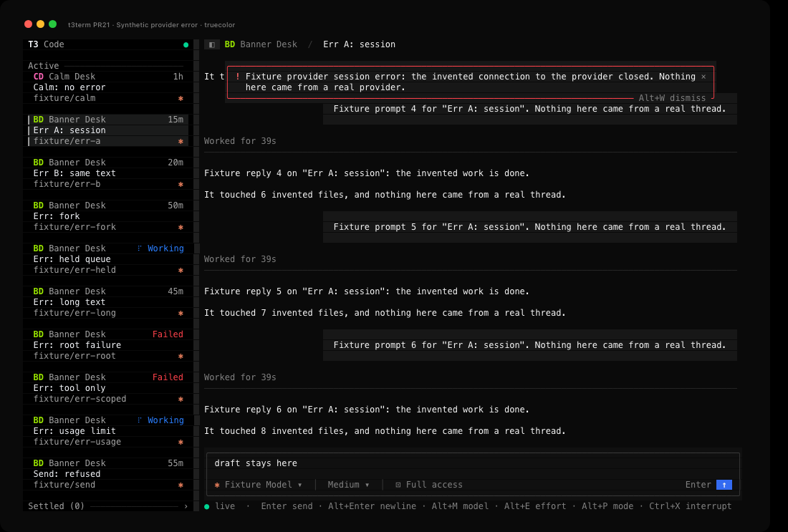
Task: Click the green status dot beside T3 Code
Action: pos(186,44)
